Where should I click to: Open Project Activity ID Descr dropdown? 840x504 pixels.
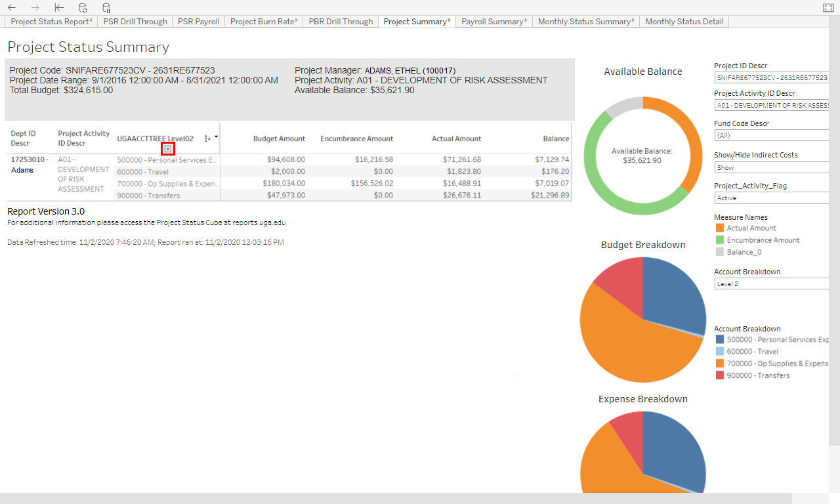(772, 105)
